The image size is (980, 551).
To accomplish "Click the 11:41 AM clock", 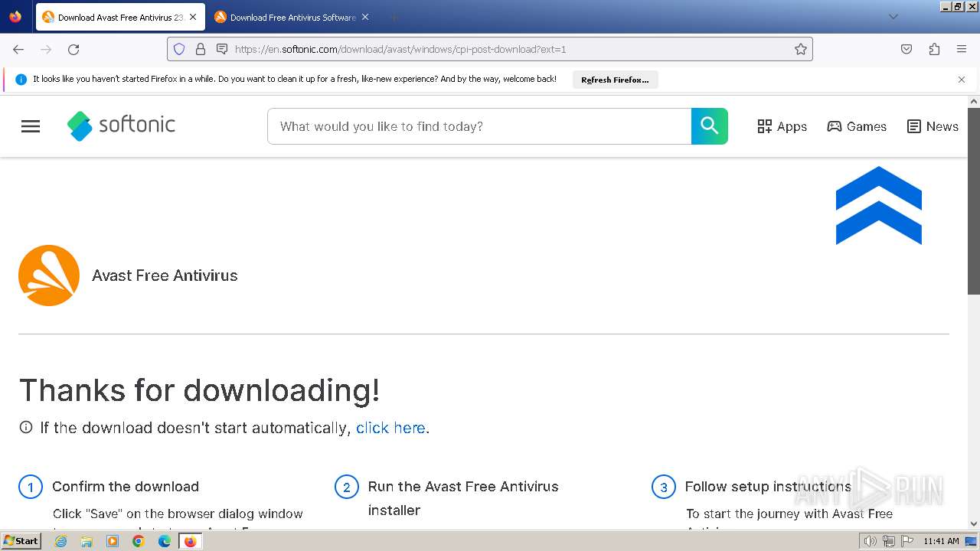I will (x=941, y=541).
